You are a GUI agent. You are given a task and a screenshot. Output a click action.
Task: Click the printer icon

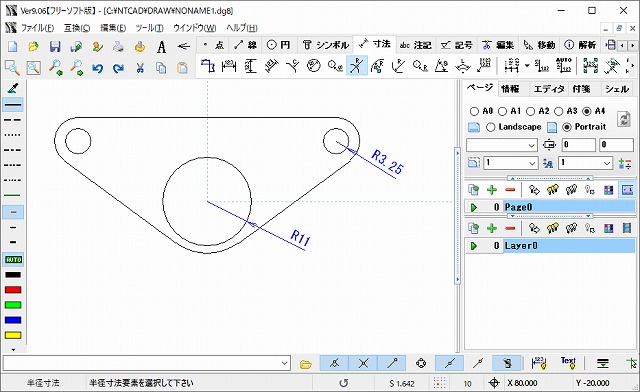tap(118, 47)
